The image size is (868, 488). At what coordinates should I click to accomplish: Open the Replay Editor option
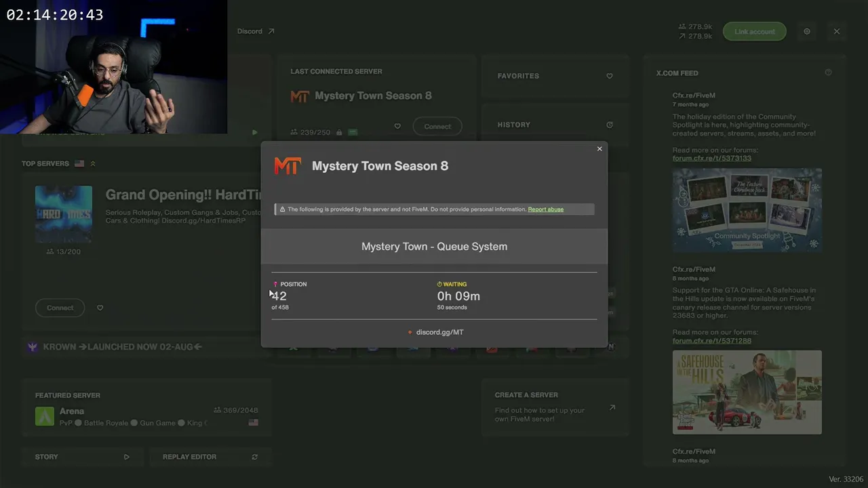210,457
